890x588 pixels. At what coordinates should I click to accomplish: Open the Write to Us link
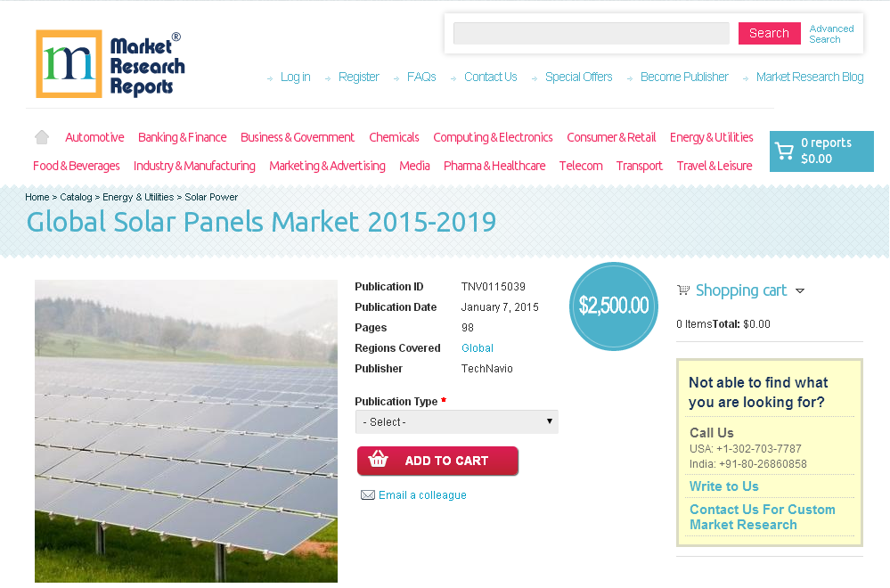[x=723, y=486]
